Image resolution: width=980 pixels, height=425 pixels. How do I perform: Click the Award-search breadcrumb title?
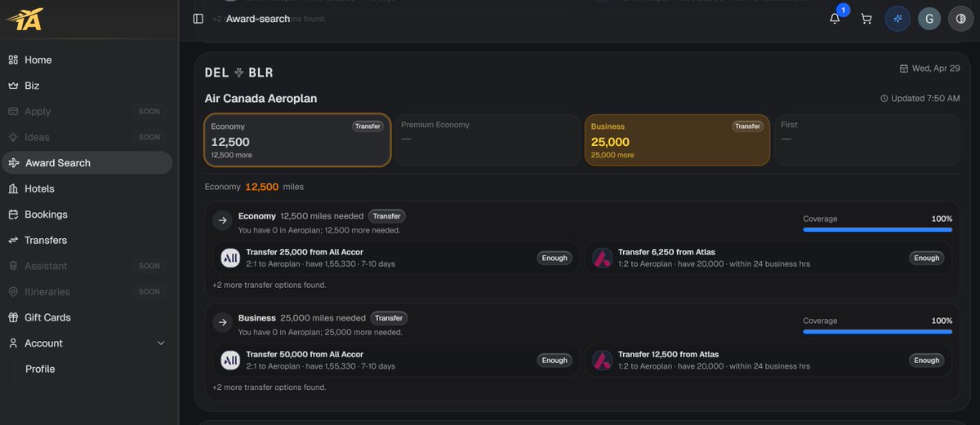pyautogui.click(x=258, y=19)
